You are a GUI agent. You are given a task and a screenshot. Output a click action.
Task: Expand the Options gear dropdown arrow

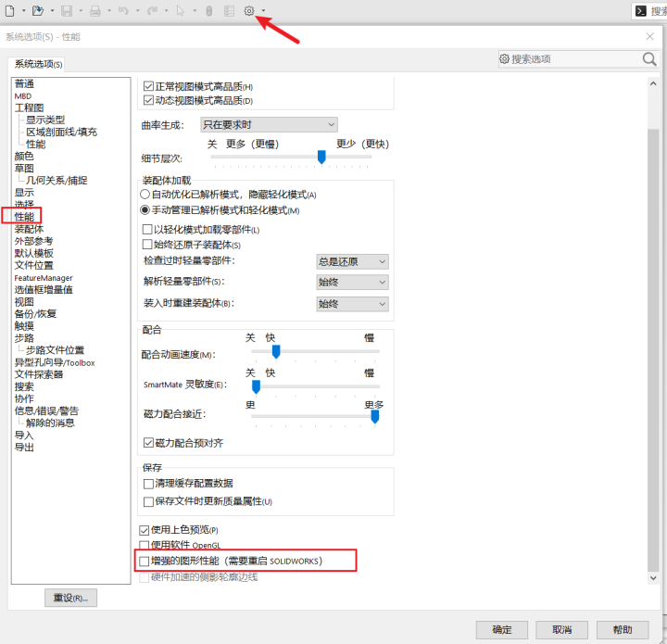263,10
